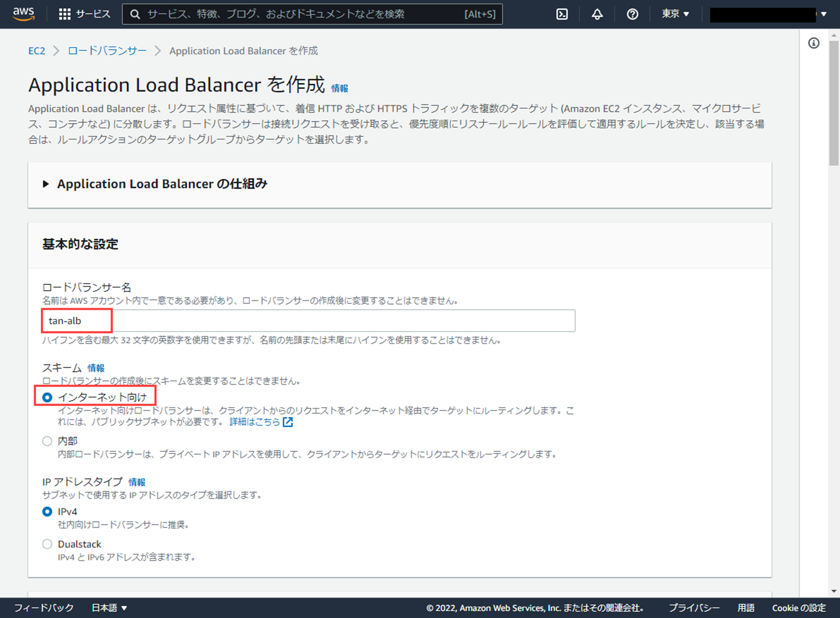This screenshot has width=840, height=618.
Task: Click the search magnifier icon
Action: coord(135,14)
